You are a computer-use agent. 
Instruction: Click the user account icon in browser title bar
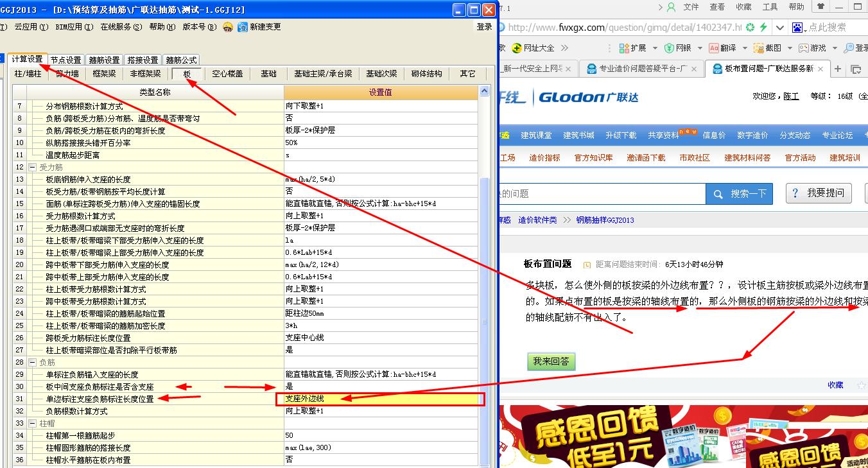point(672,7)
